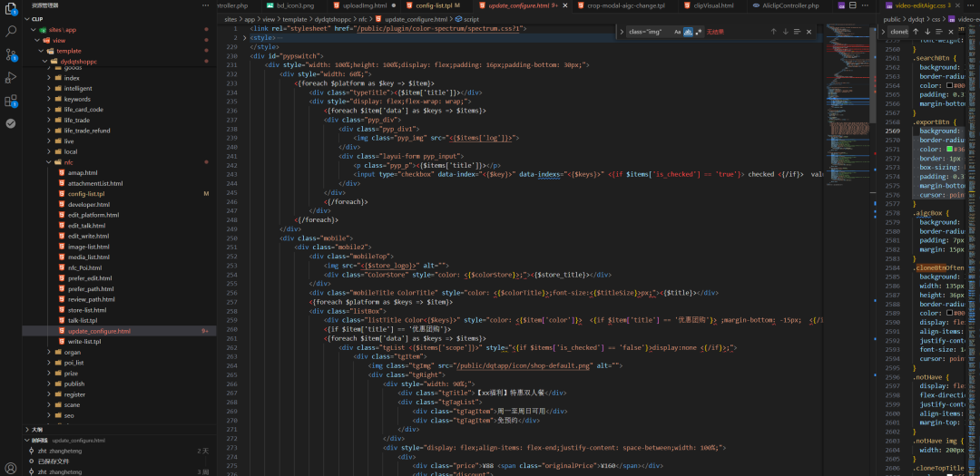980x476 pixels.
Task: Click the class="img" find input field
Action: tap(649, 31)
